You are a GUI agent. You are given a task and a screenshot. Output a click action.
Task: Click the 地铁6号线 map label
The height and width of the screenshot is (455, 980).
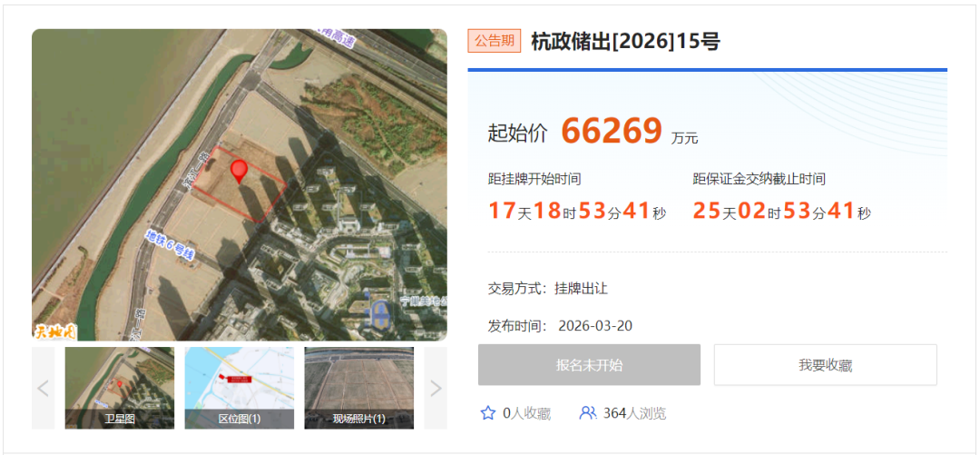coord(171,244)
